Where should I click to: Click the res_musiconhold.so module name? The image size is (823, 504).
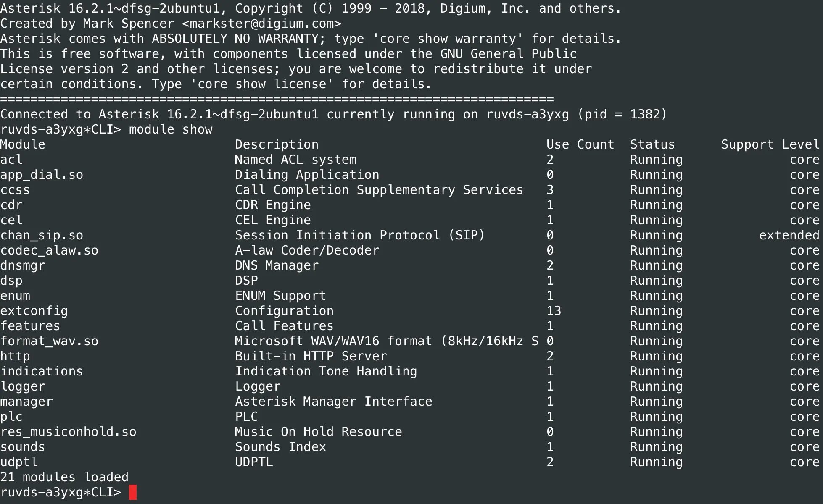pos(68,432)
